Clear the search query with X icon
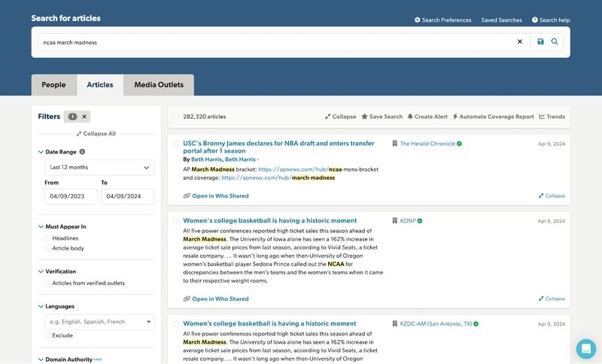Image resolution: width=602 pixels, height=364 pixels. click(519, 42)
